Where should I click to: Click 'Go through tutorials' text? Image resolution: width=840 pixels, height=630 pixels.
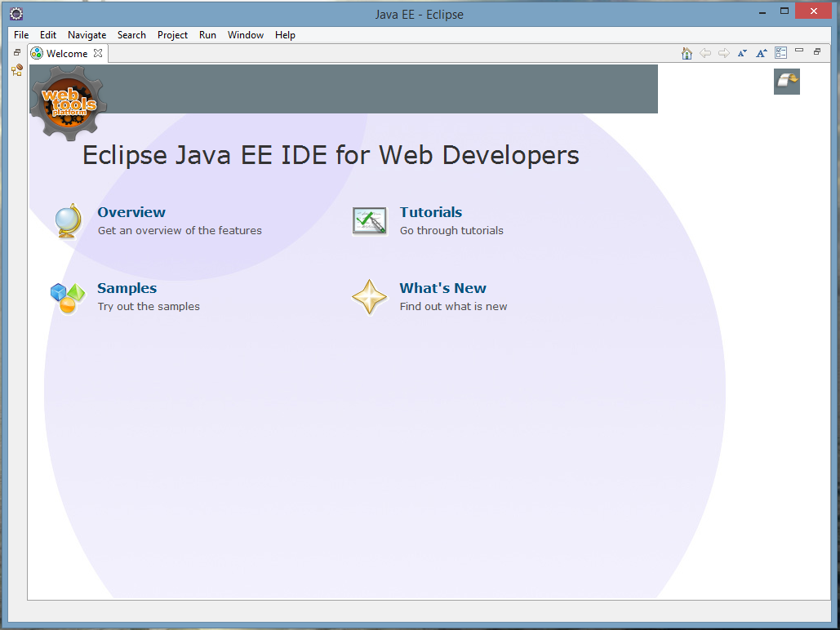451,230
